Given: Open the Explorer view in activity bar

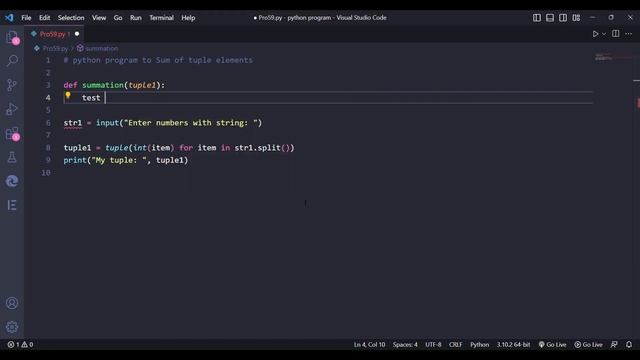Looking at the screenshot, I should point(12,37).
